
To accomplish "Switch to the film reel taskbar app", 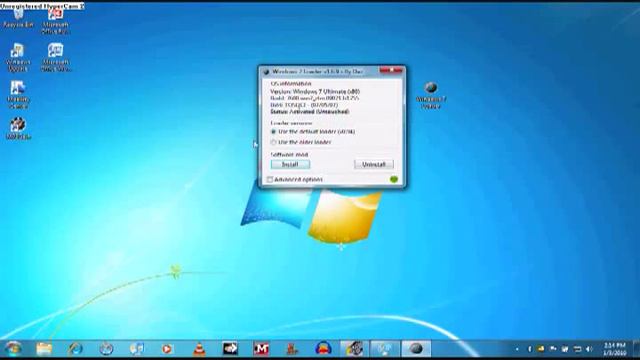I will [x=354, y=349].
